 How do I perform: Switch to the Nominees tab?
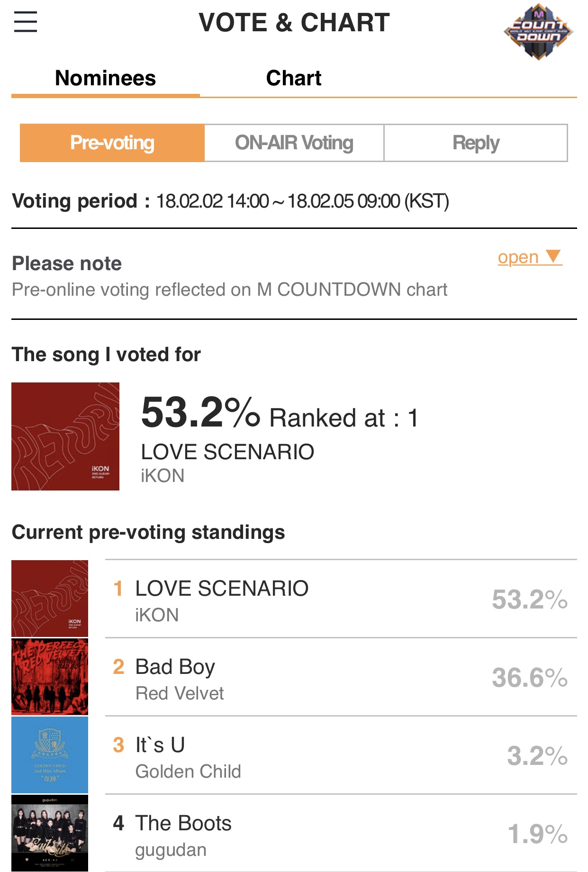105,78
